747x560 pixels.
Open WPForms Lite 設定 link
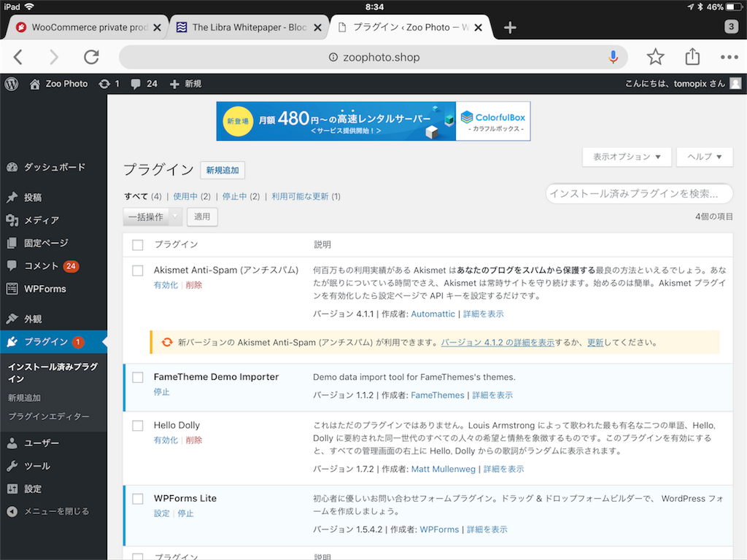(x=161, y=513)
